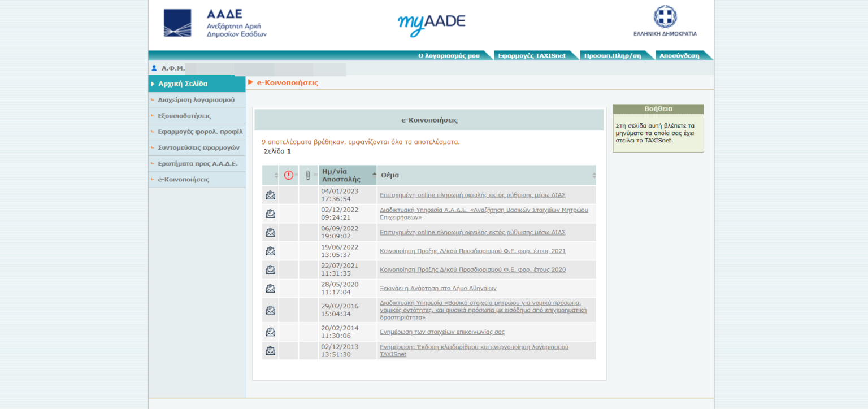This screenshot has height=409, width=868.
Task: Click the envelope icon for the 28/05/2020 message
Action: [x=270, y=288]
